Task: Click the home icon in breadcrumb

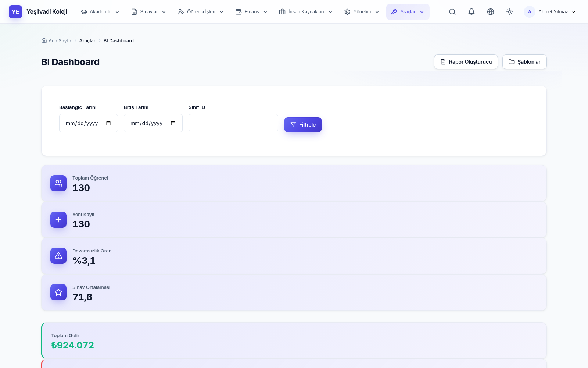Action: (44, 40)
